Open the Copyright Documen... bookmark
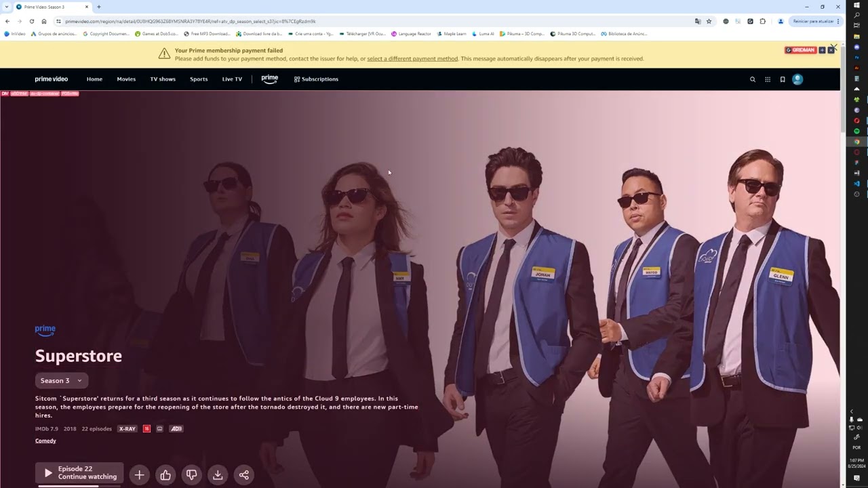Viewport: 868px width, 488px height. pyautogui.click(x=106, y=33)
